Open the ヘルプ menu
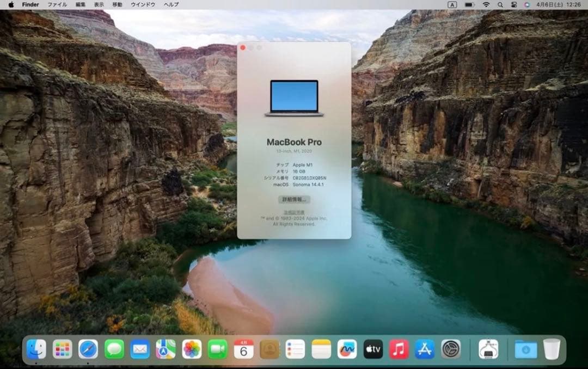The width and height of the screenshot is (588, 369). pyautogui.click(x=171, y=4)
